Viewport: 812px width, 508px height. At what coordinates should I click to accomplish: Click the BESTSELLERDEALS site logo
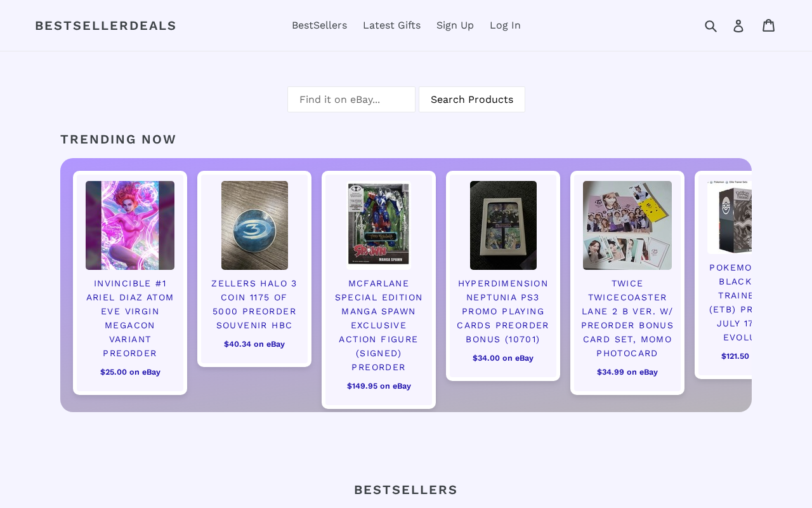105,25
